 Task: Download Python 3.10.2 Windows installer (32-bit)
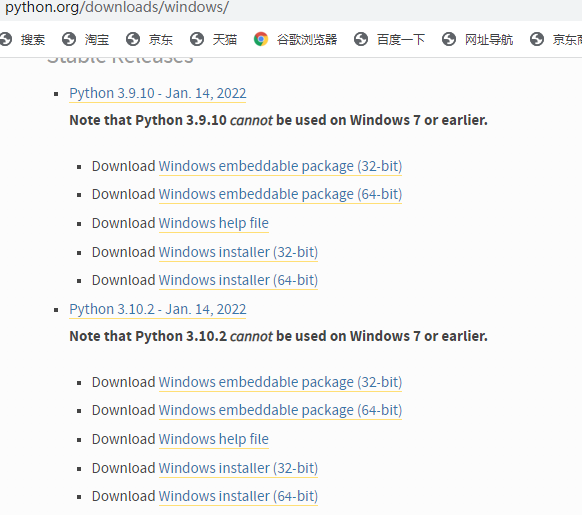238,469
